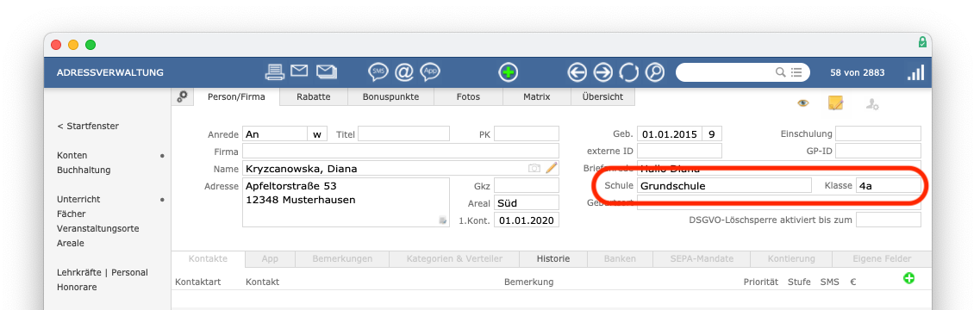980x310 pixels.
Task: Click the printer icon in toolbar
Action: pos(274,71)
